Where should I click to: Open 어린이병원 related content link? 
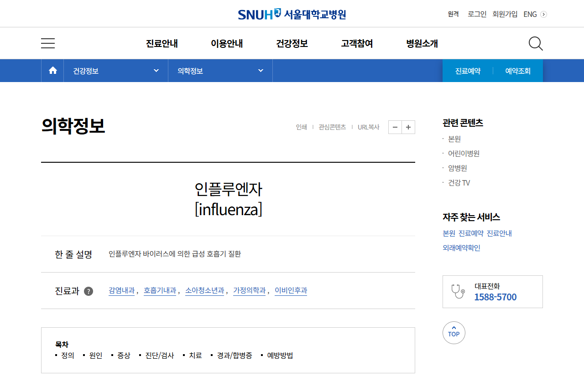point(464,154)
